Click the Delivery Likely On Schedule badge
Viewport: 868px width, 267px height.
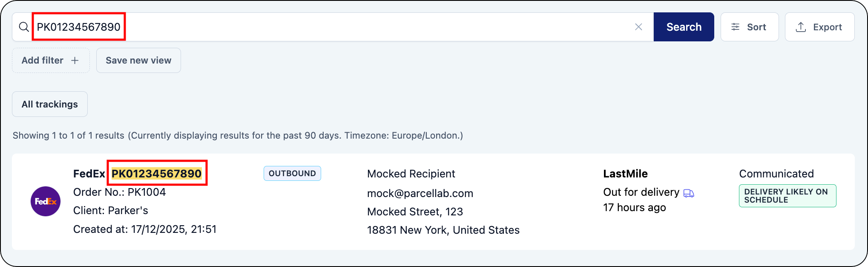tap(787, 196)
